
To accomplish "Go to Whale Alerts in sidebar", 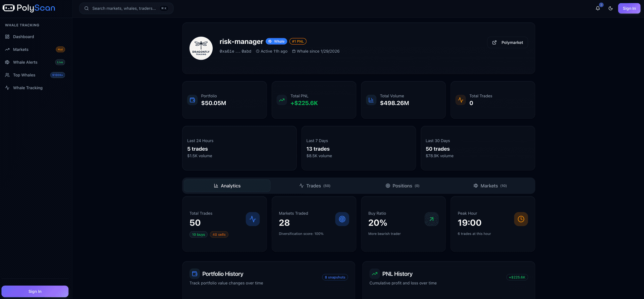I will coord(25,62).
